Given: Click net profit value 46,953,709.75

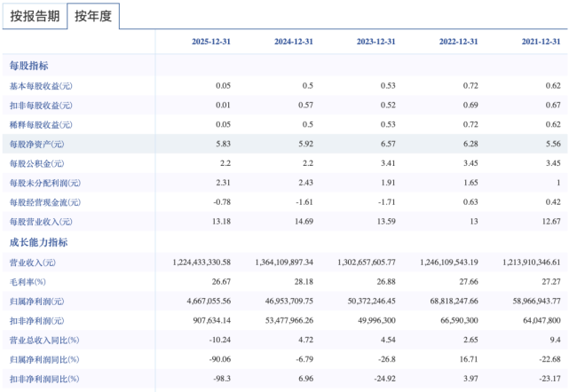Looking at the screenshot, I should click(x=289, y=302).
